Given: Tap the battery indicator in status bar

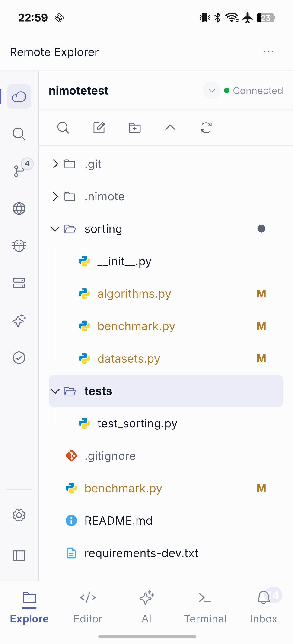Looking at the screenshot, I should coord(266,18).
